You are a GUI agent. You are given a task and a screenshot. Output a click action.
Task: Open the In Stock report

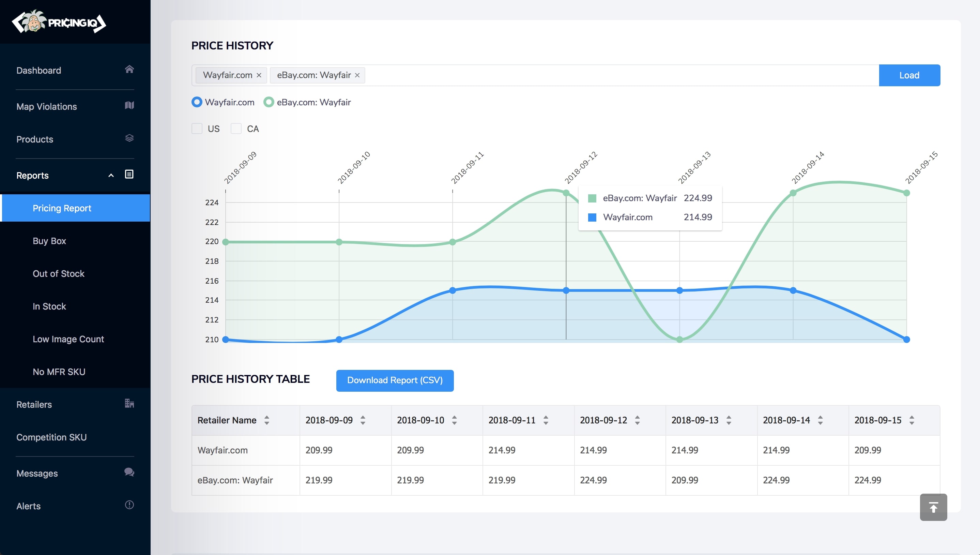point(75,306)
